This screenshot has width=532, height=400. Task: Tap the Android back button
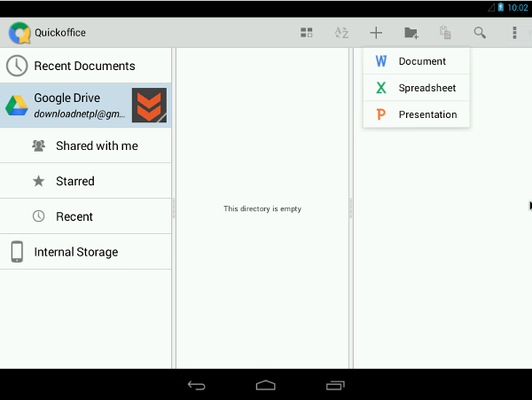[197, 386]
